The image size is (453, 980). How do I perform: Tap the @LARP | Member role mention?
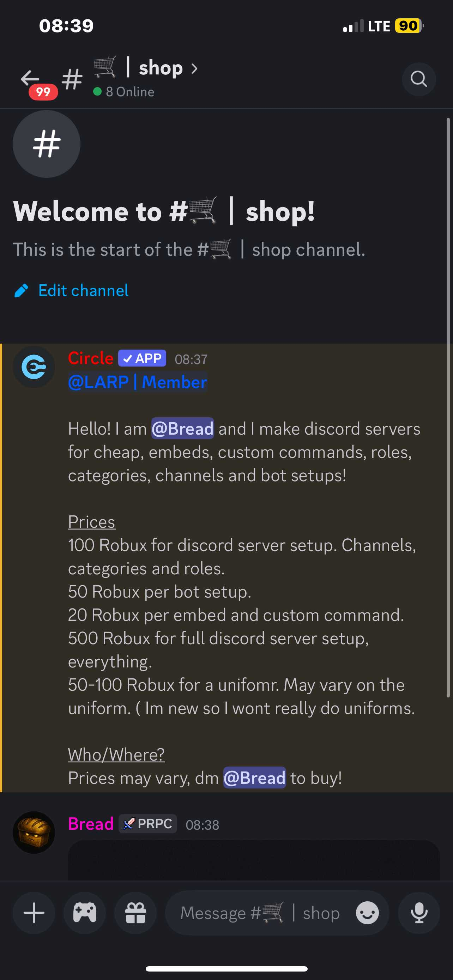[137, 382]
